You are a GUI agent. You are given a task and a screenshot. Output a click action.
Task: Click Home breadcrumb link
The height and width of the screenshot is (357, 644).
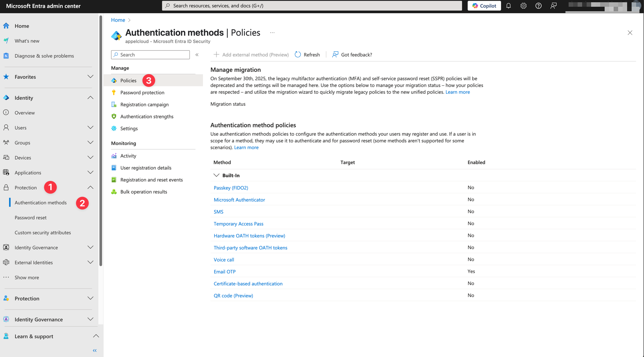(118, 20)
